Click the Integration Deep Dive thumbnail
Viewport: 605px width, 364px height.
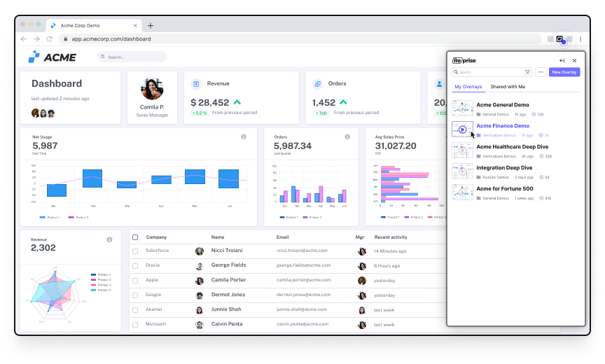(462, 171)
